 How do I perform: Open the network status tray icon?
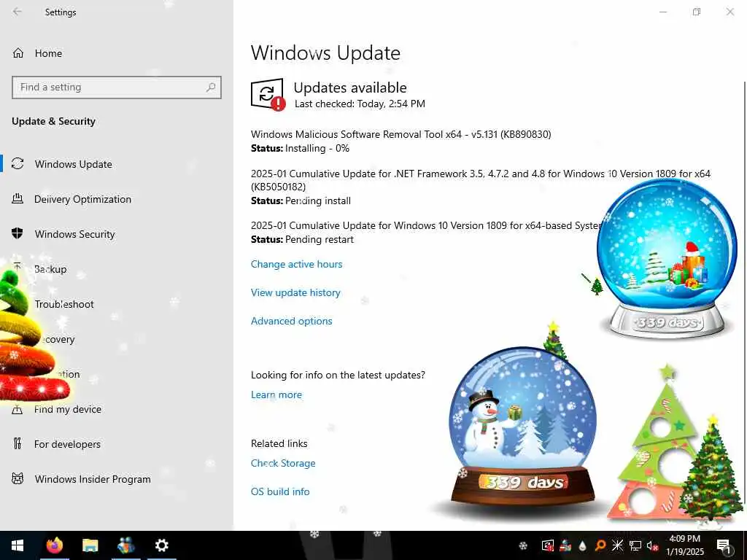(x=635, y=545)
